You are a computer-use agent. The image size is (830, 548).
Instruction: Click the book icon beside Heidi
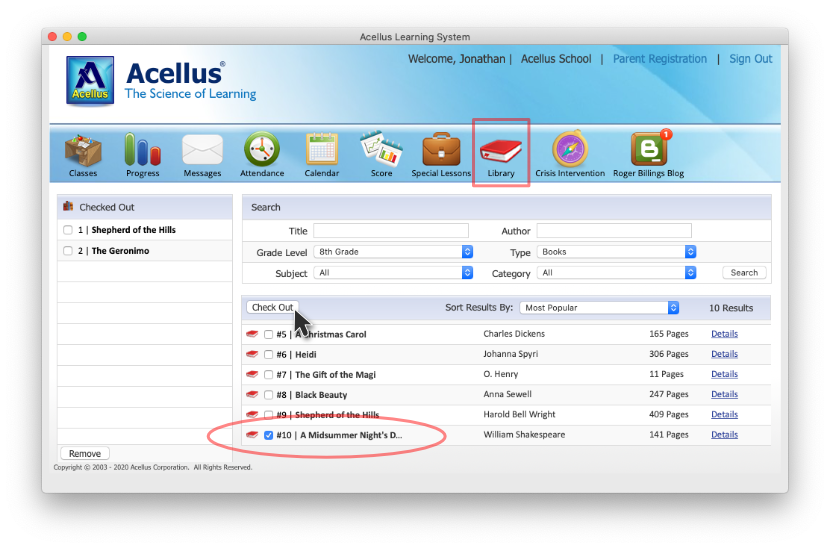pos(252,354)
